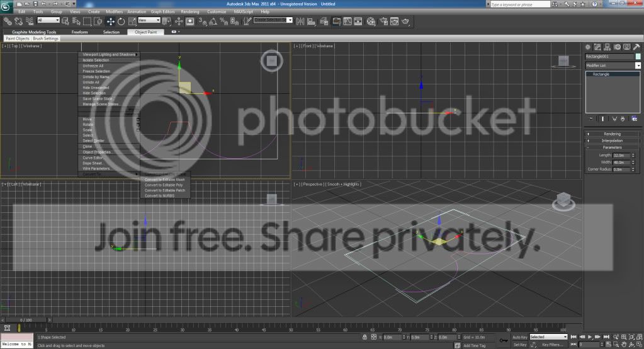Image resolution: width=644 pixels, height=349 pixels.
Task: Open the selection filter All dropdown
Action: (x=48, y=20)
